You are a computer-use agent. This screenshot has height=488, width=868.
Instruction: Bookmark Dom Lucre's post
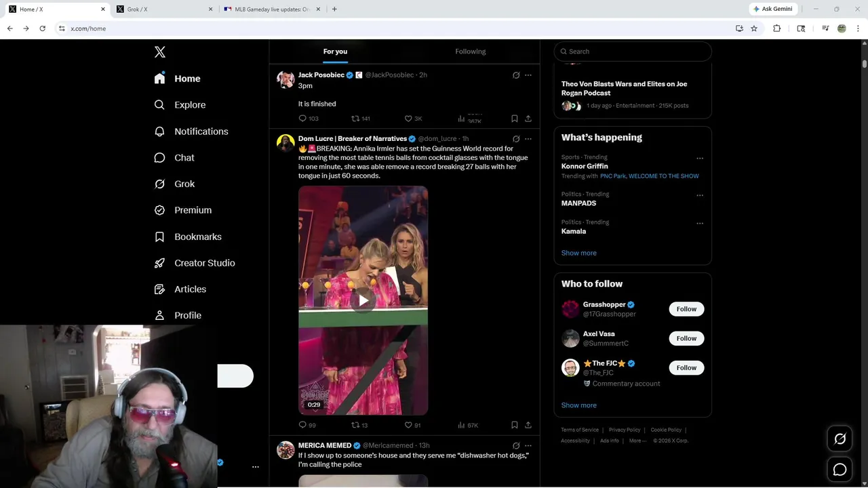(x=515, y=425)
